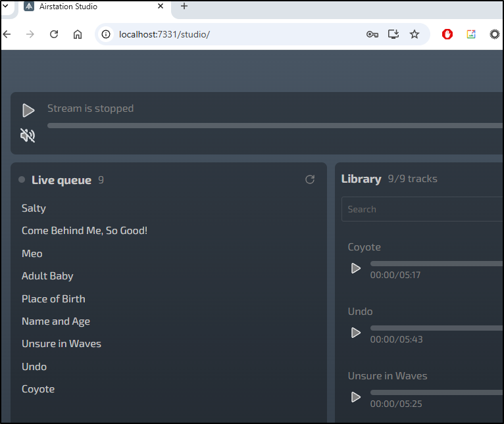The height and width of the screenshot is (424, 504).
Task: Seek on the main stream progress bar
Action: tap(275, 126)
